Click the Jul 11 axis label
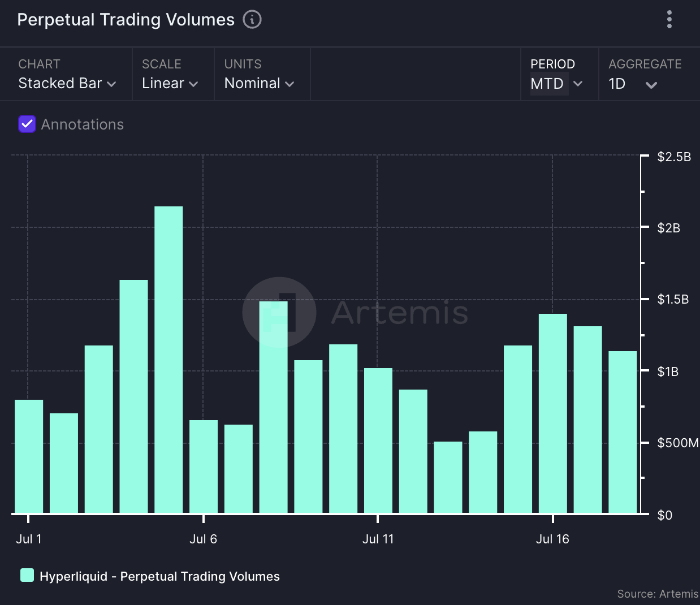The height and width of the screenshot is (605, 700). (378, 539)
